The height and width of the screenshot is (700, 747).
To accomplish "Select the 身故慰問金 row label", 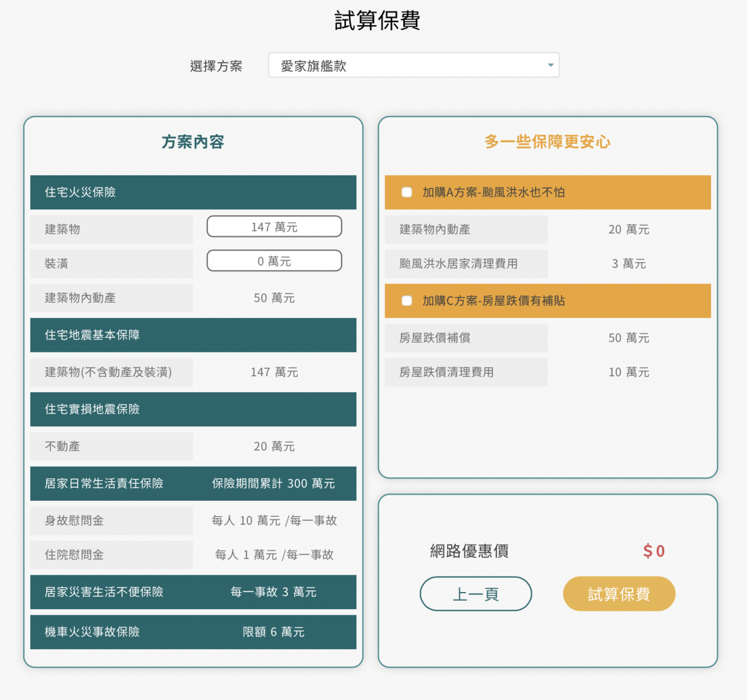I will (74, 520).
